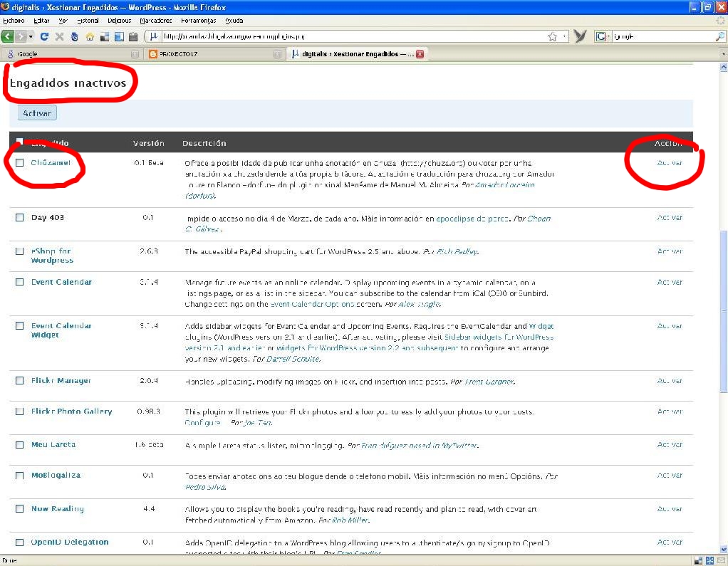This screenshot has height=566, width=728.
Task: Open the Historial menu
Action: [x=88, y=21]
